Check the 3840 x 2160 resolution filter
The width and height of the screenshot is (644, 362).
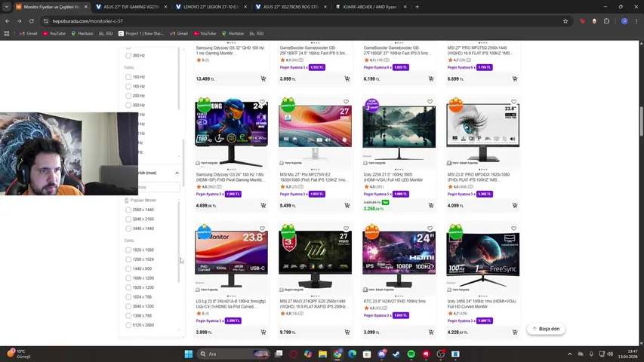(x=128, y=219)
